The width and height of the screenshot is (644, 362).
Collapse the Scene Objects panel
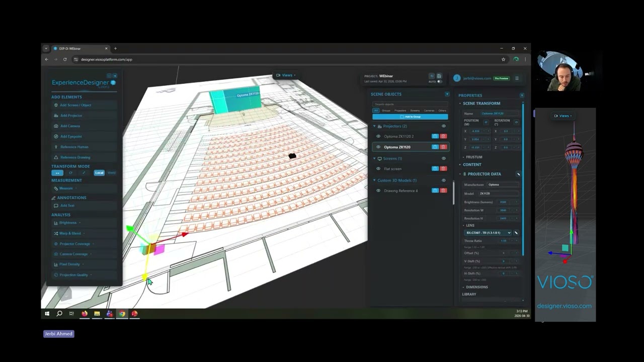point(447,94)
